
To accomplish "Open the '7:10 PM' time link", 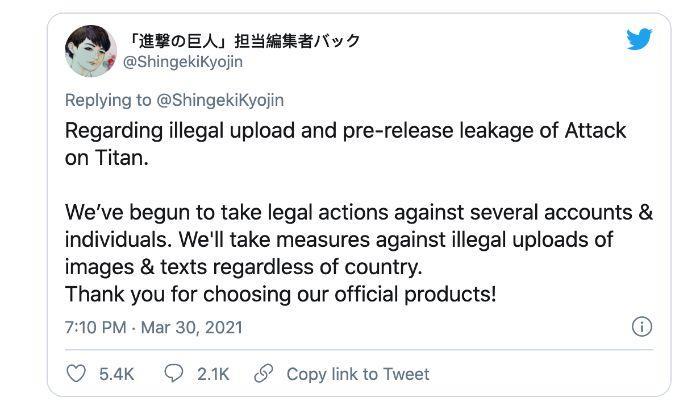I will click(x=95, y=327).
